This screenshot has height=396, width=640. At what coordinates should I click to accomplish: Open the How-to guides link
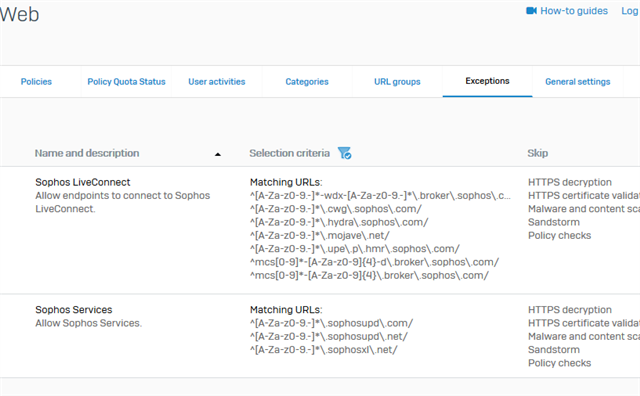pyautogui.click(x=574, y=11)
